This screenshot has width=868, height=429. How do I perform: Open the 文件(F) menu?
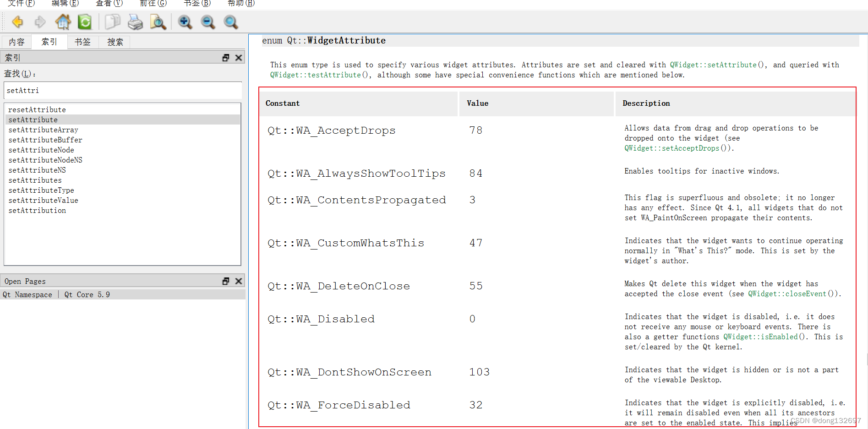point(21,3)
